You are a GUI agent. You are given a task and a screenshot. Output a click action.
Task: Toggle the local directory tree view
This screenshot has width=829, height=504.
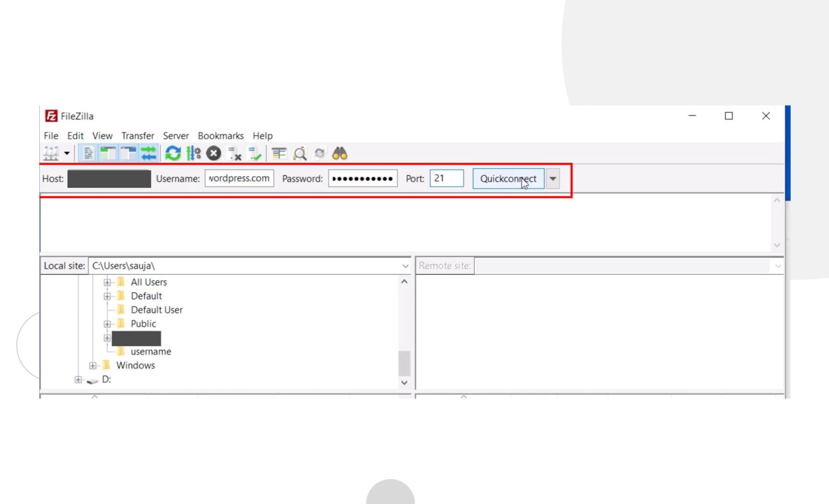[x=107, y=153]
